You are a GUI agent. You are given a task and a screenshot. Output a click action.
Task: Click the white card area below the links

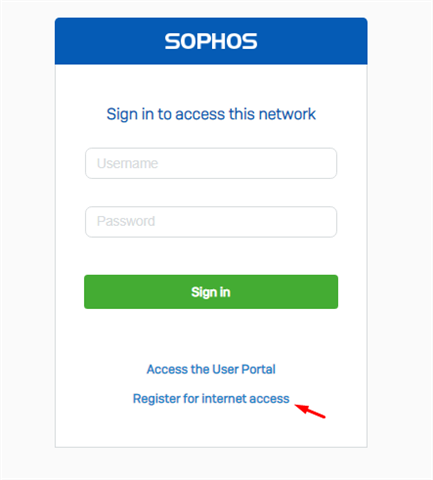point(211,430)
